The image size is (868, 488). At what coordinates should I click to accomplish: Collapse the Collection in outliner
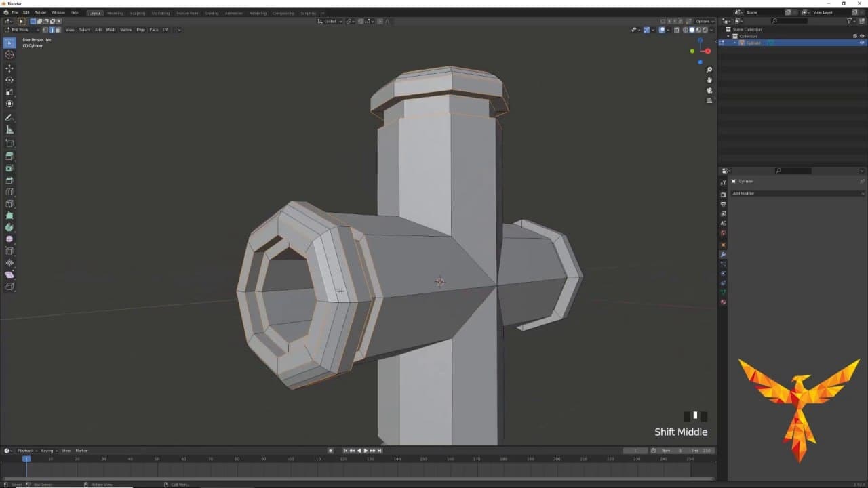click(x=728, y=36)
